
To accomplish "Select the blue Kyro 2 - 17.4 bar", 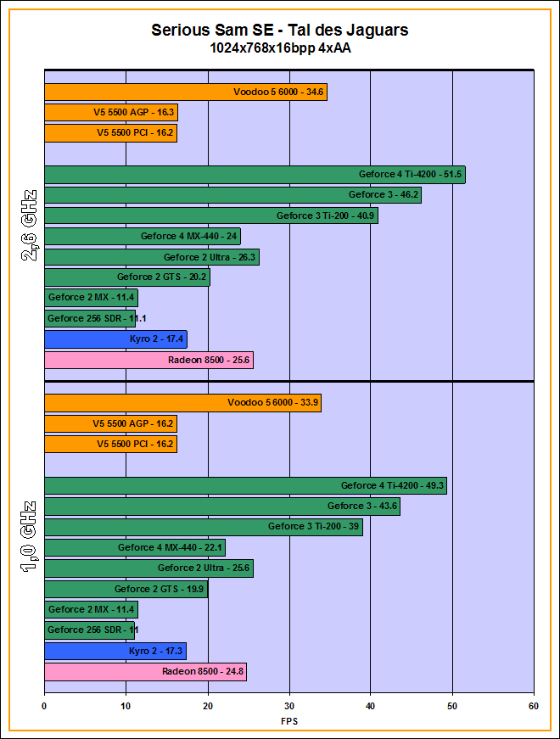I will click(x=115, y=339).
